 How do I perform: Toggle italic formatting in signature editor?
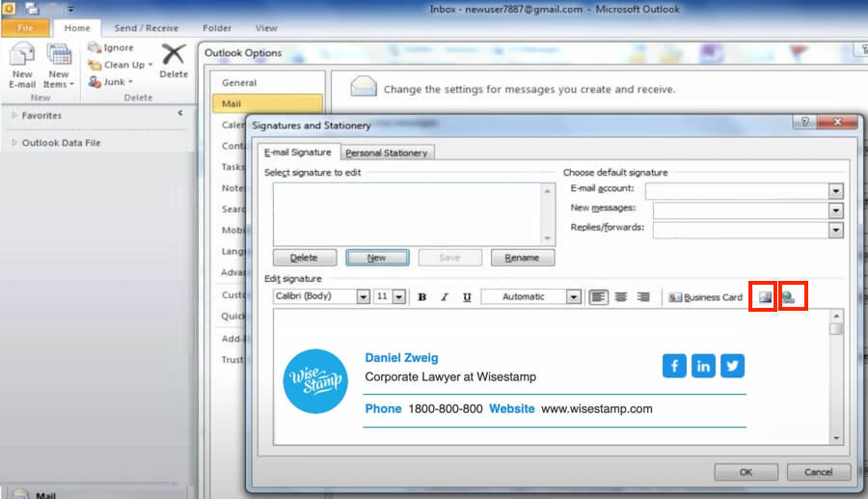click(x=445, y=297)
